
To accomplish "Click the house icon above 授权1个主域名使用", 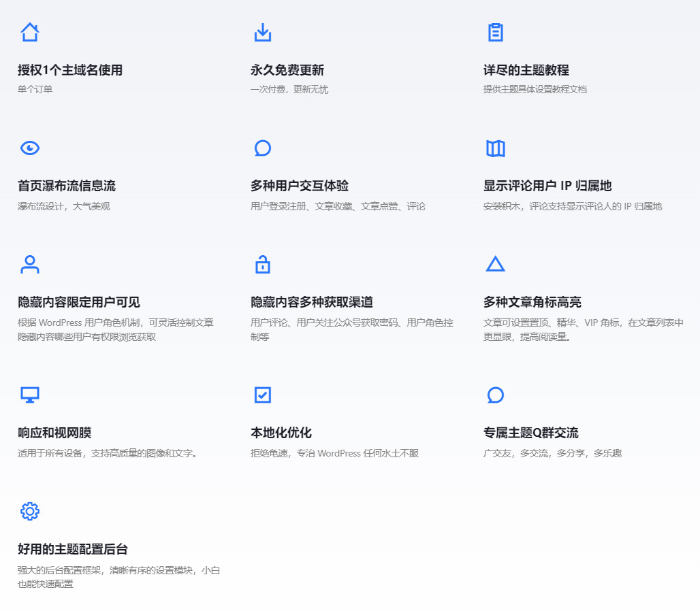I will (30, 32).
